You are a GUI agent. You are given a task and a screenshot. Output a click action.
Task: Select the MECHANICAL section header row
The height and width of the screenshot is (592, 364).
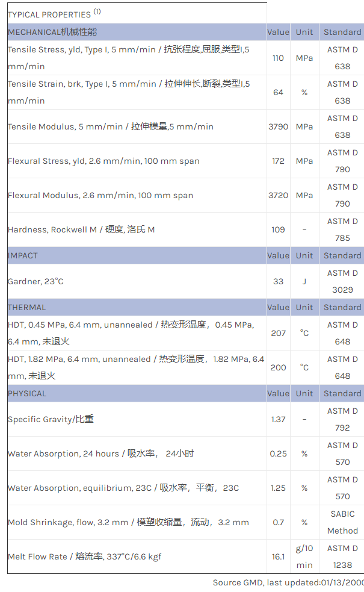pyautogui.click(x=52, y=32)
